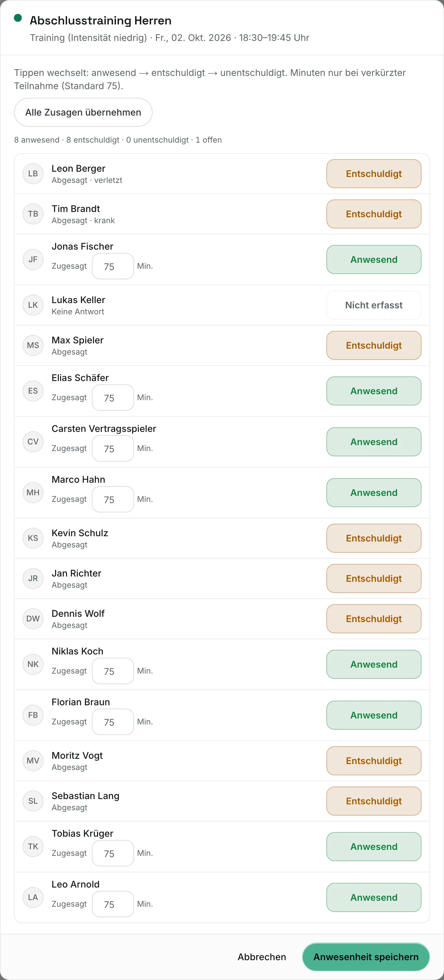
Task: Save with Anwesenheit speichern
Action: click(366, 957)
